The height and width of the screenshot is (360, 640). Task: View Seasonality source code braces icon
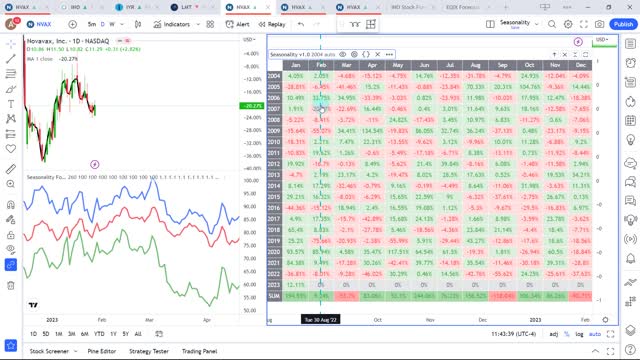click(366, 54)
